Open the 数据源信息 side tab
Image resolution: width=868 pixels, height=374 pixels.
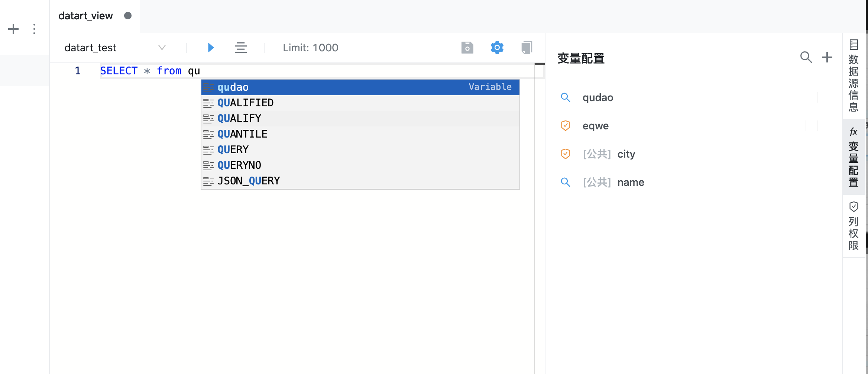click(854, 76)
